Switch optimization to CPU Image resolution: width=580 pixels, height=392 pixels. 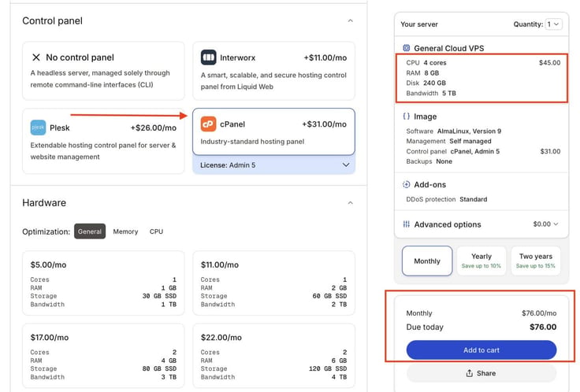156,231
